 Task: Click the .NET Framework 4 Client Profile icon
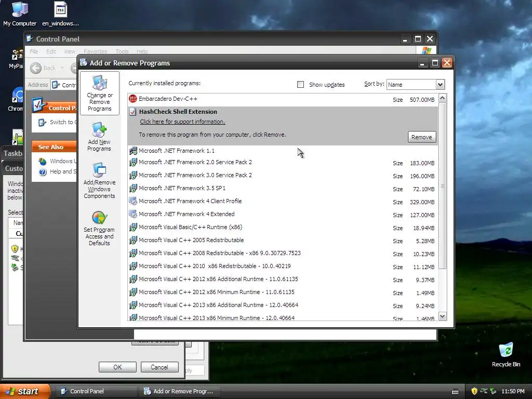pos(133,201)
